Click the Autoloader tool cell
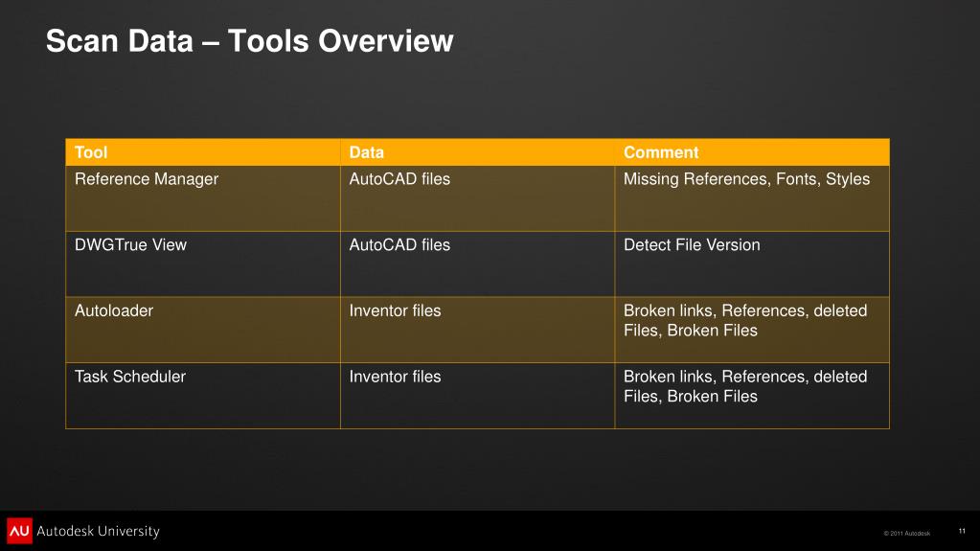The height and width of the screenshot is (551, 980). click(x=114, y=310)
